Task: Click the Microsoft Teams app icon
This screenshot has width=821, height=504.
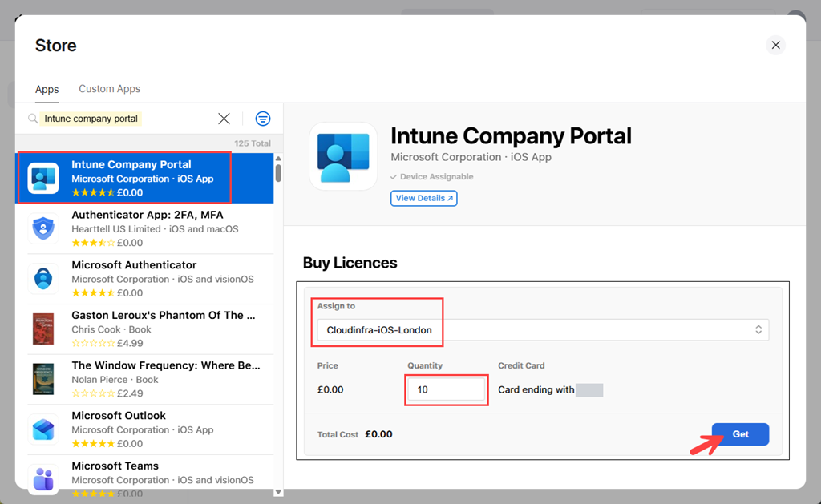Action: pos(43,479)
